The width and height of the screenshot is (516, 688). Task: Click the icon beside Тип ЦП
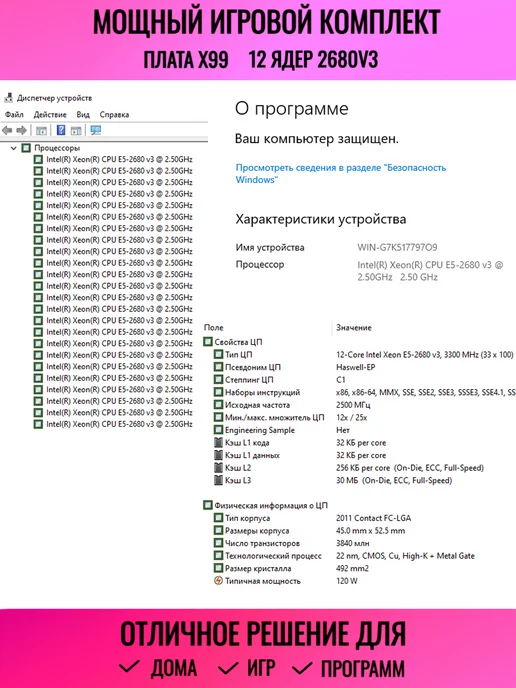point(219,354)
